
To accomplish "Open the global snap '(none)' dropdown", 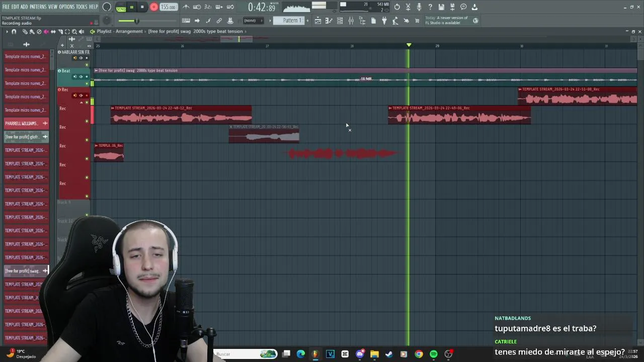I will click(x=253, y=21).
